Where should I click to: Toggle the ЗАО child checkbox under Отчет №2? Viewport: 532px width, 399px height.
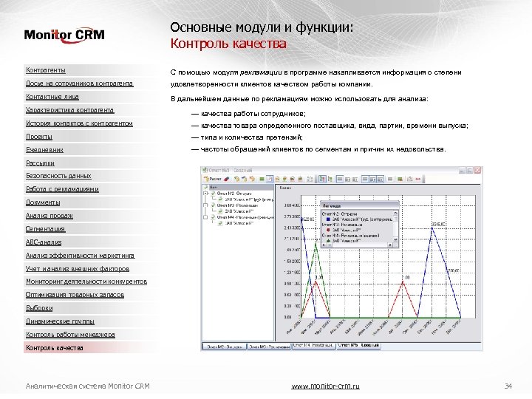pos(220,199)
